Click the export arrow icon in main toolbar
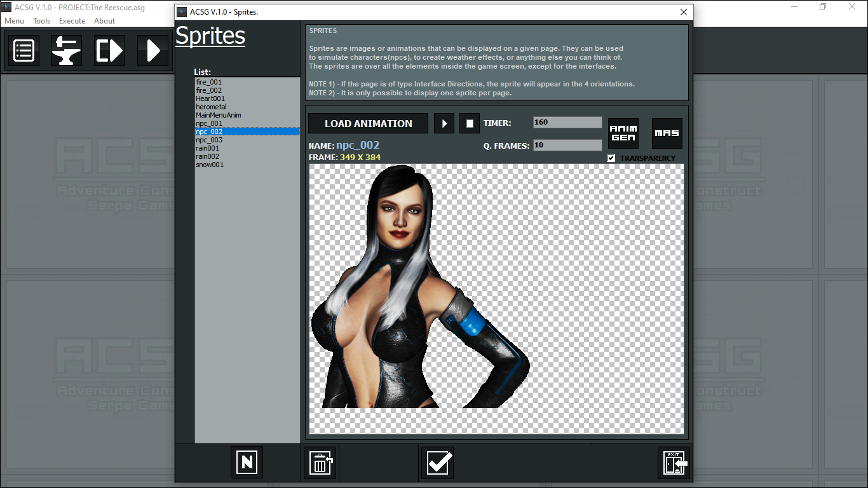This screenshot has width=868, height=488. coord(110,50)
